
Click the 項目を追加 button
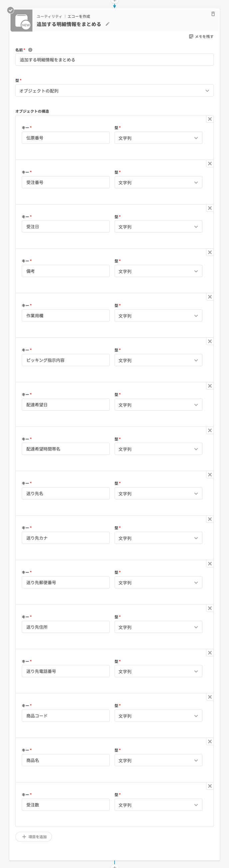pyautogui.click(x=34, y=837)
